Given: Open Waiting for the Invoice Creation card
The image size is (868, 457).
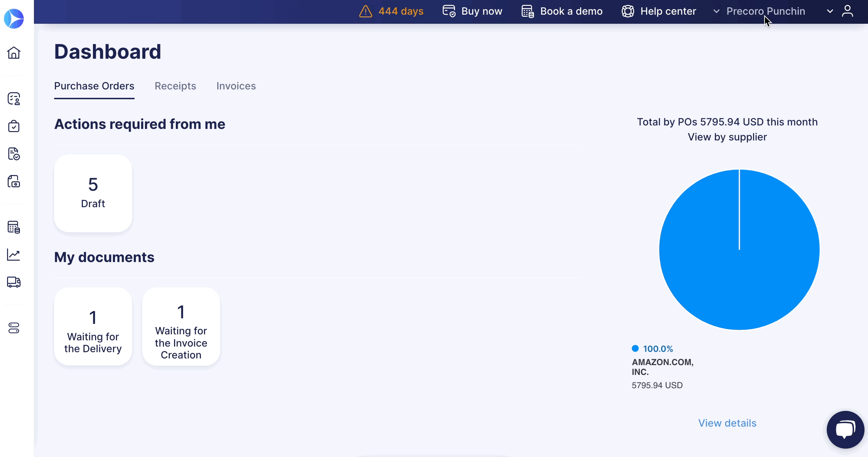Looking at the screenshot, I should pos(181,326).
